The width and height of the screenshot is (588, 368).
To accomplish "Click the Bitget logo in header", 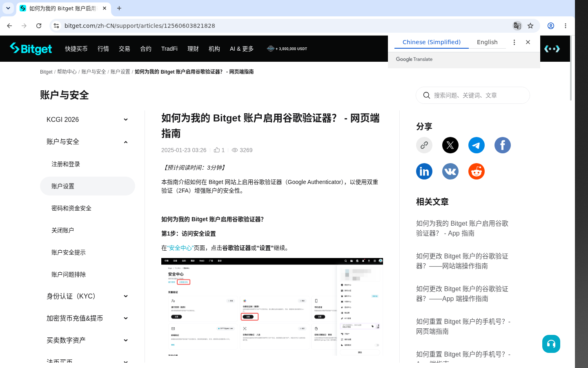I will pos(31,49).
